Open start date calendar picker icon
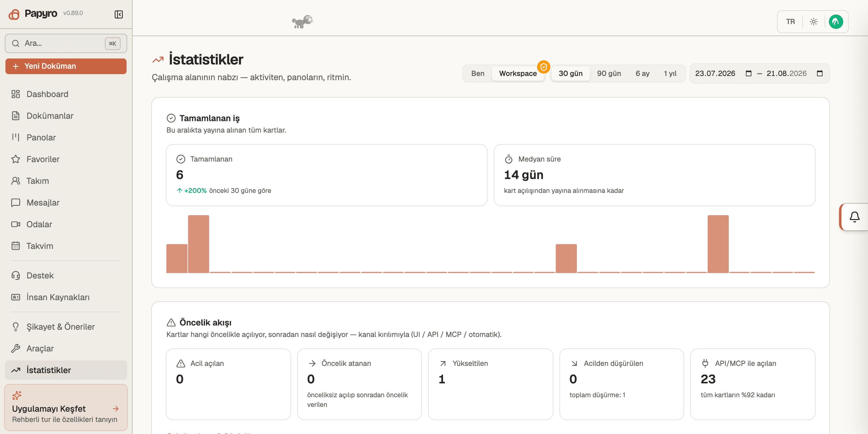868x434 pixels. point(749,74)
